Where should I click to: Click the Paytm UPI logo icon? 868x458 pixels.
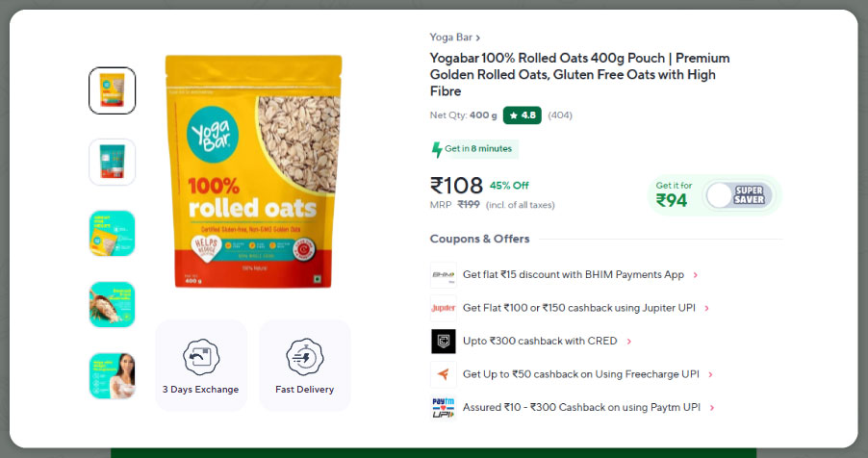pyautogui.click(x=443, y=408)
